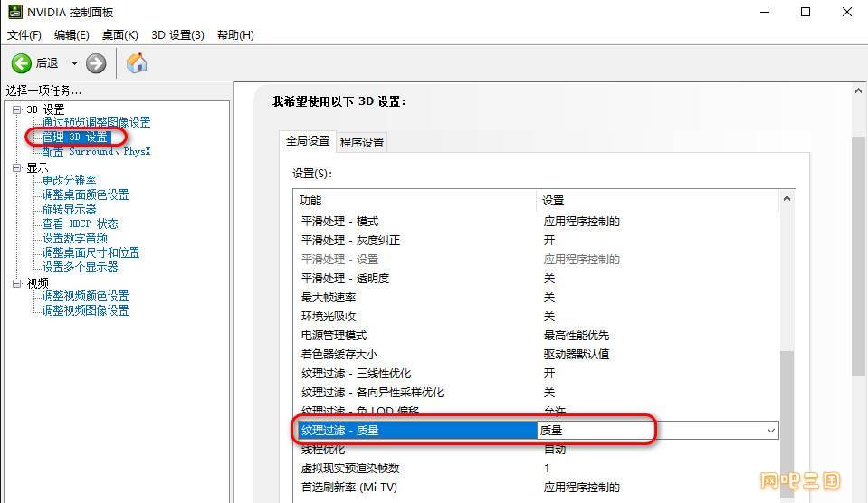Collapse the 3D 设置 tree node
The width and height of the screenshot is (868, 503).
16,109
